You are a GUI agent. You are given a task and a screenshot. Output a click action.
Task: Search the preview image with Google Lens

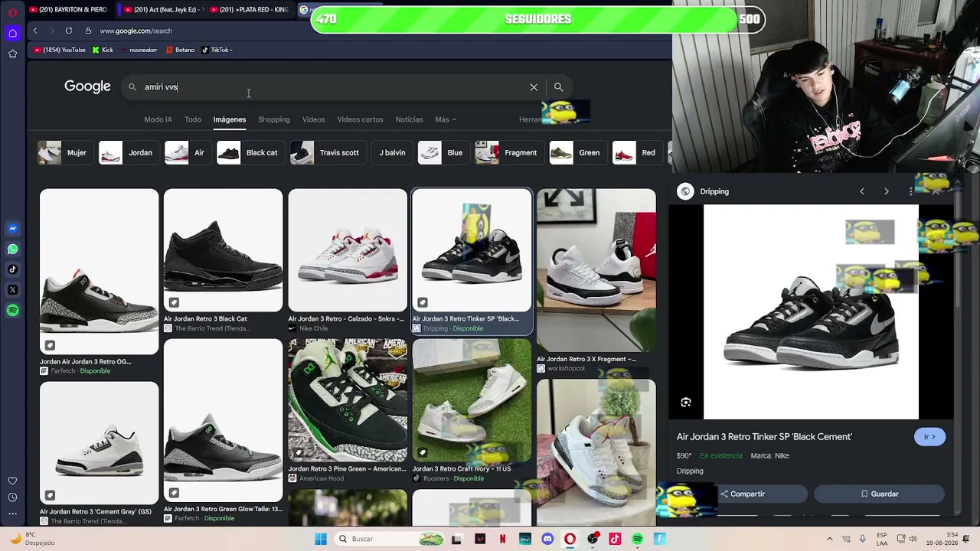[686, 403]
